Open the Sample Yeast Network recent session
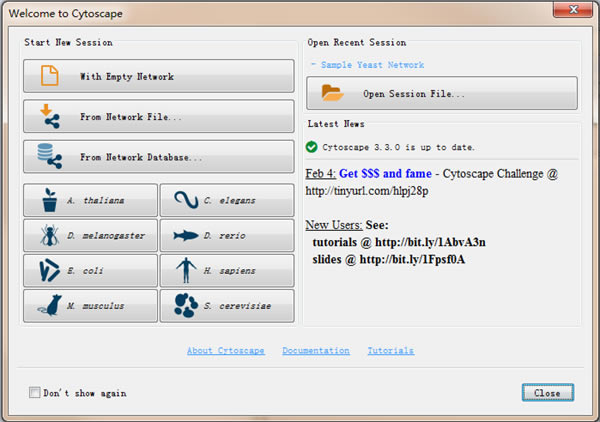This screenshot has width=600, height=422. (366, 64)
